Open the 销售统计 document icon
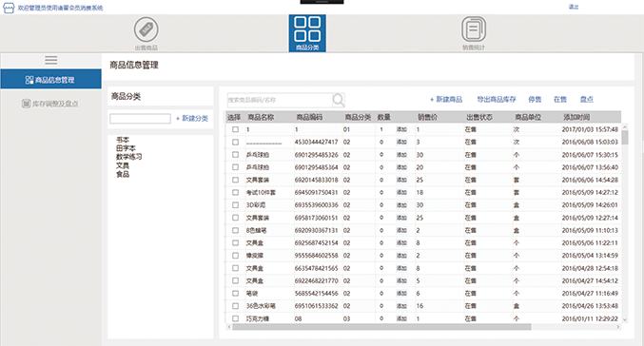 point(474,29)
